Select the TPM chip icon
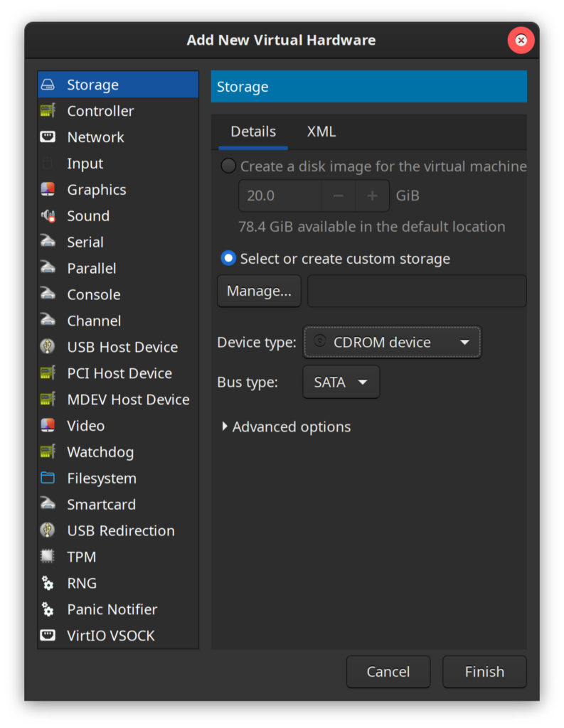 (x=48, y=557)
